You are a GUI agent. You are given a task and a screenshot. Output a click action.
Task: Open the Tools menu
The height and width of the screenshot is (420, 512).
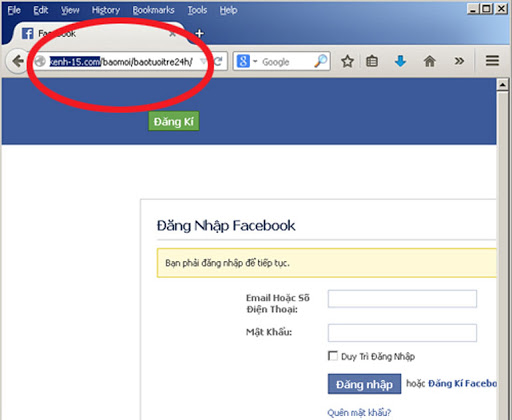point(197,10)
